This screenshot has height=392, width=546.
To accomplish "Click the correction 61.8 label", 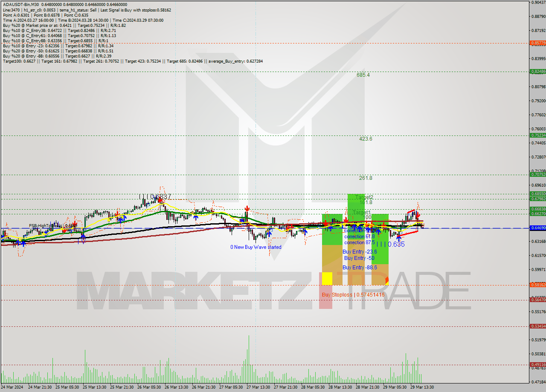I will click(359, 236).
